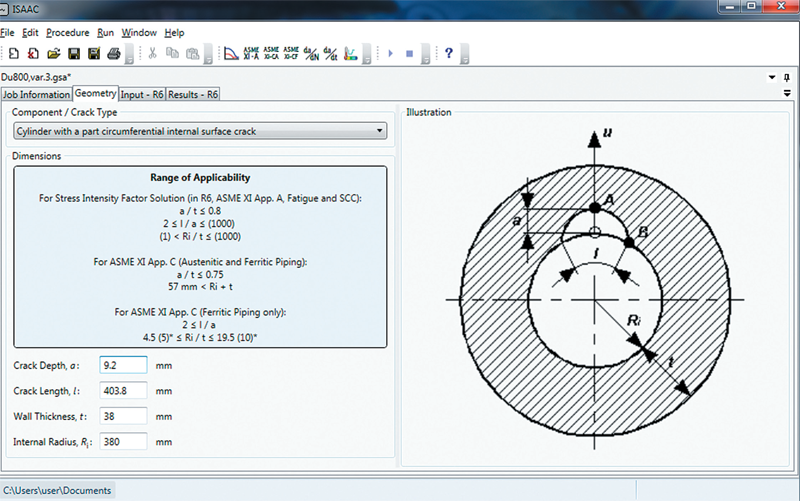
Task: Click the Internal Radius Ri input field
Action: (x=123, y=442)
